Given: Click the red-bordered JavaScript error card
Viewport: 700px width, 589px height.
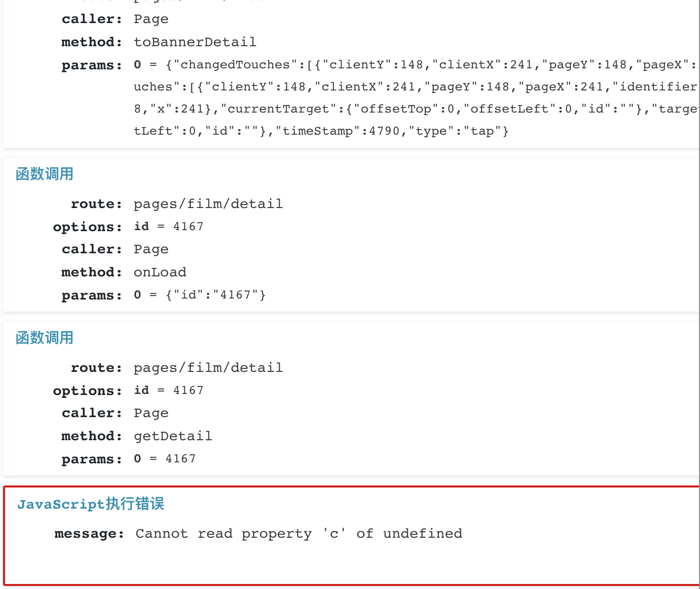Looking at the screenshot, I should (352, 536).
